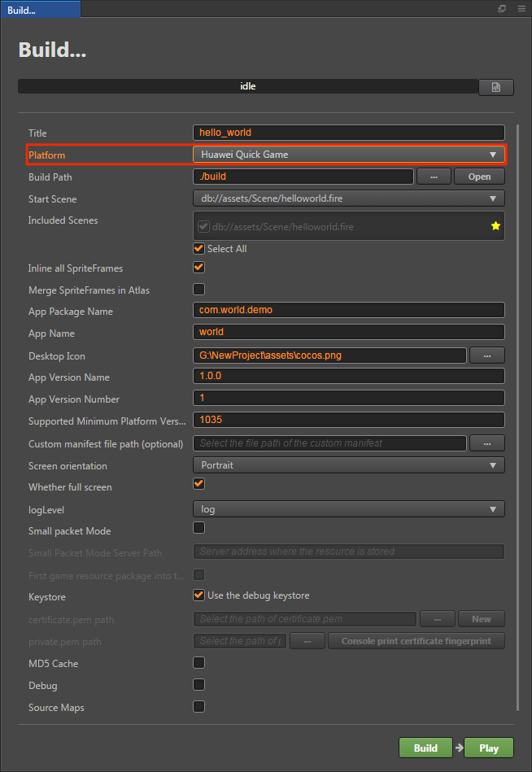Open the Screen orientation dropdown

click(349, 465)
